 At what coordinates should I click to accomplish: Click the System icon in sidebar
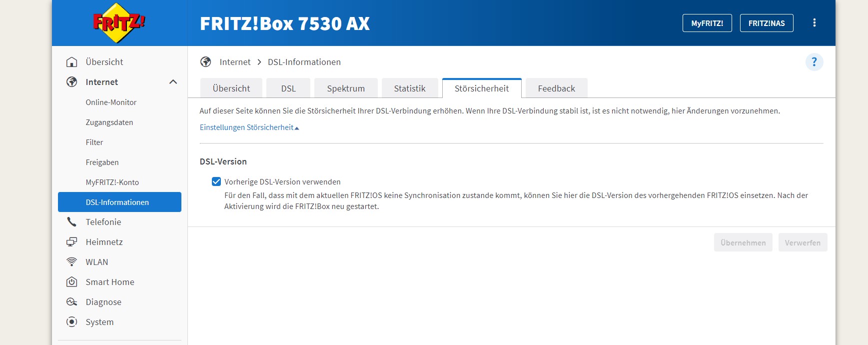(x=72, y=322)
